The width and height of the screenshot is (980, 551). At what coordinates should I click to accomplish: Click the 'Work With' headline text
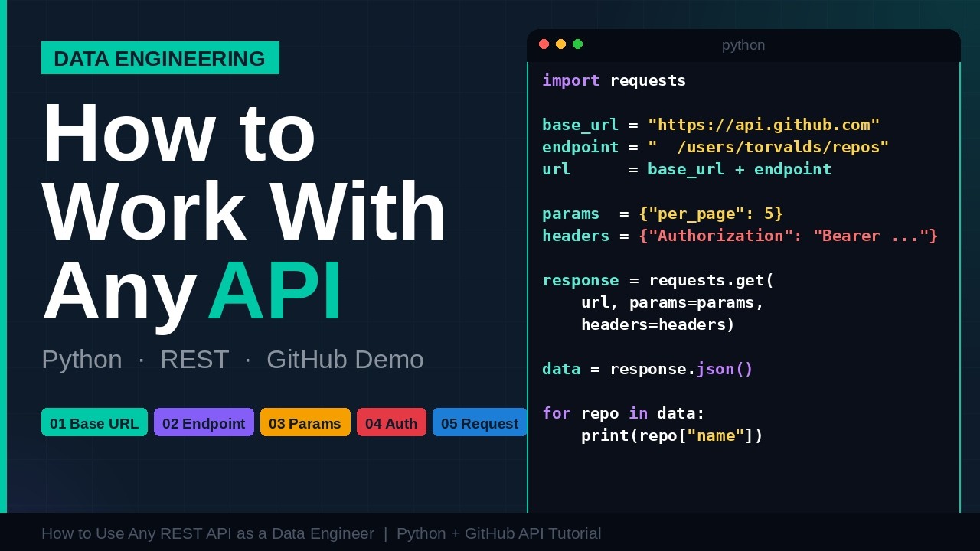tap(245, 211)
